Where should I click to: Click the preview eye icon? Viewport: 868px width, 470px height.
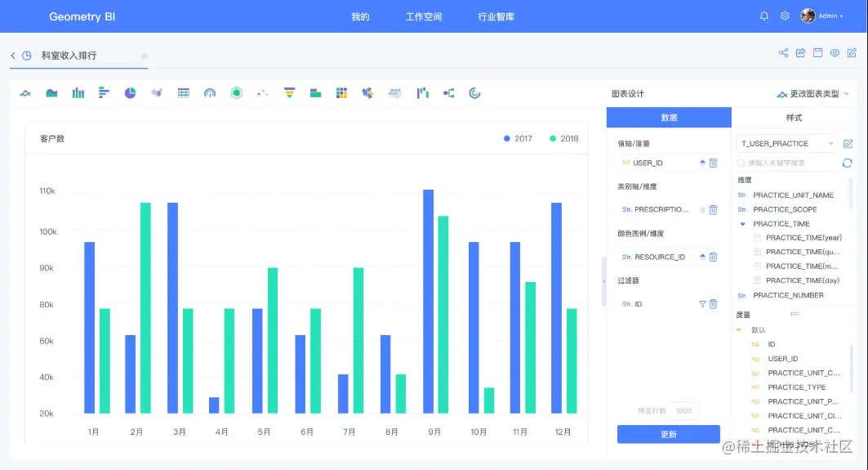point(835,52)
